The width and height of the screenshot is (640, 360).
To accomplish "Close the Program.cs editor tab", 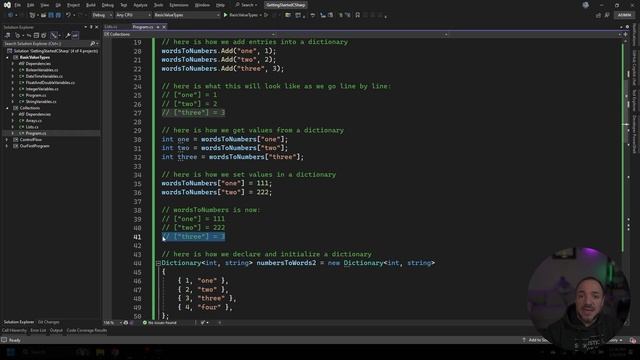I will pos(164,27).
